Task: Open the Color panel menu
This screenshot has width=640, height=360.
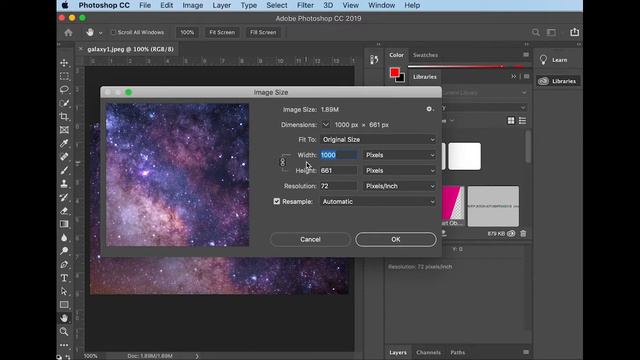Action: [x=526, y=55]
